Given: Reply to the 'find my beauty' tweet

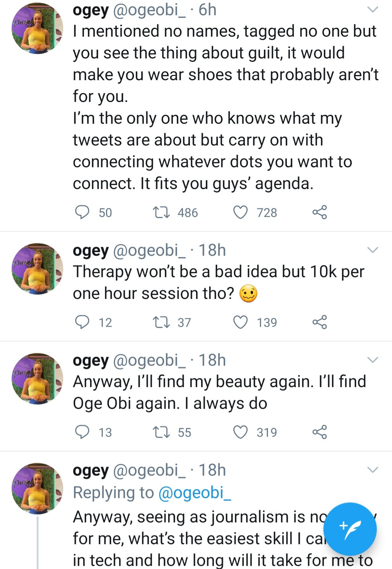Looking at the screenshot, I should (x=82, y=432).
